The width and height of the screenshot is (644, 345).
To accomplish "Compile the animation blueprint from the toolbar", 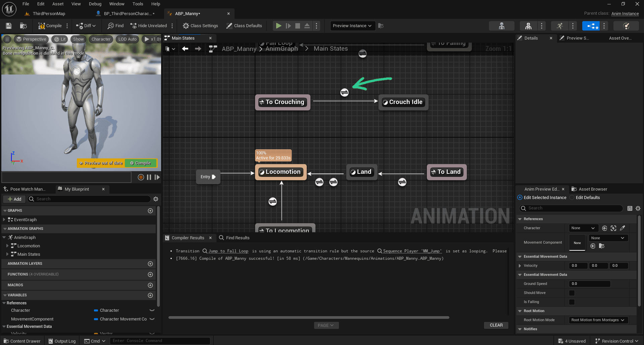I will click(x=50, y=26).
